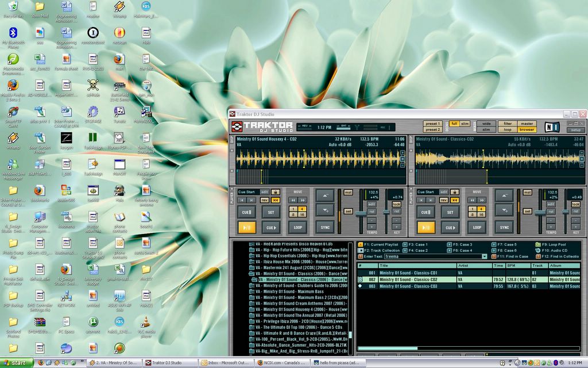
Task: Select F12: Find in Collection
Action: (x=558, y=256)
